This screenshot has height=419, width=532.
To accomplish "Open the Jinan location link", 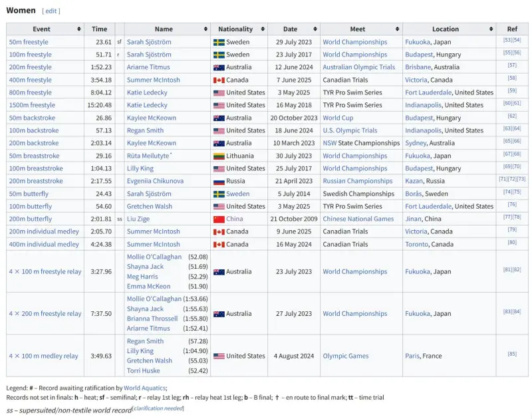I will (413, 219).
